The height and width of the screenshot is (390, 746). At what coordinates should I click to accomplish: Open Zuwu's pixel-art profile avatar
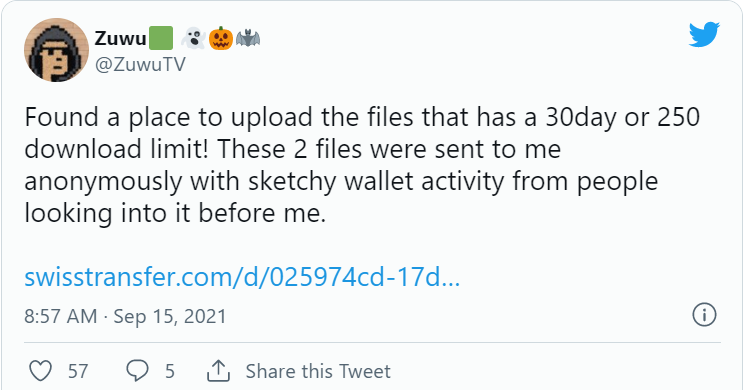point(56,50)
